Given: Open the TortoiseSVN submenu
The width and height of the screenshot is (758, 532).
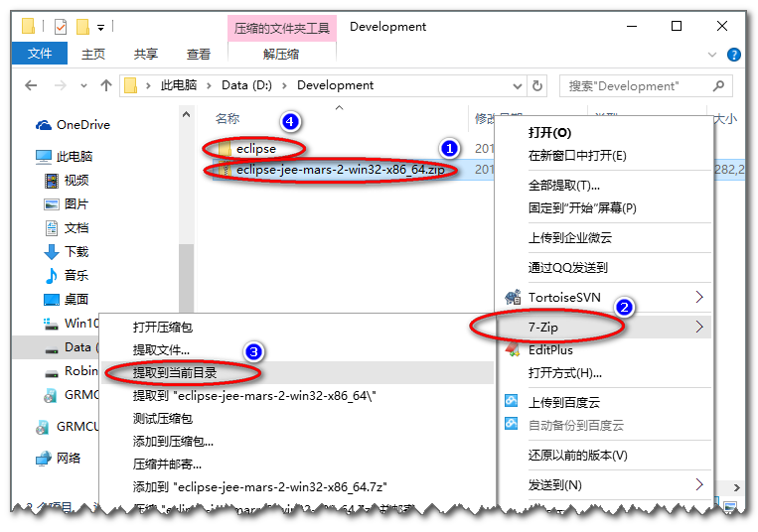Looking at the screenshot, I should click(x=604, y=298).
